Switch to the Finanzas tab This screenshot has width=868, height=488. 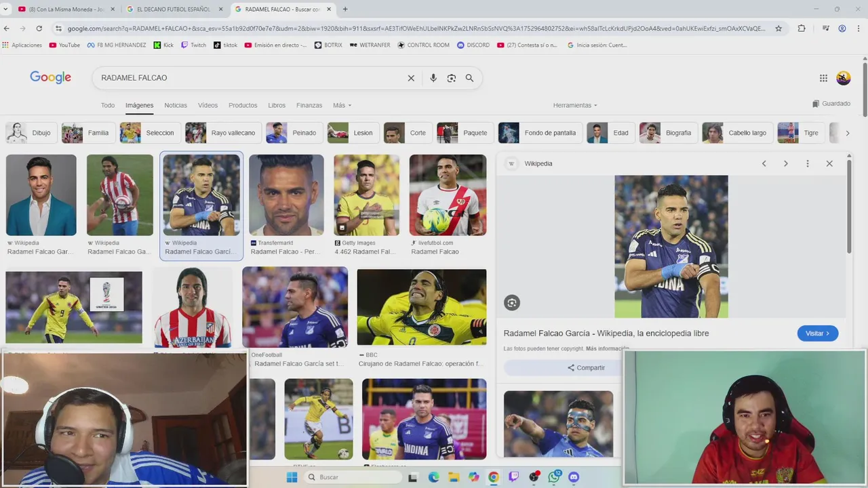[x=309, y=105]
